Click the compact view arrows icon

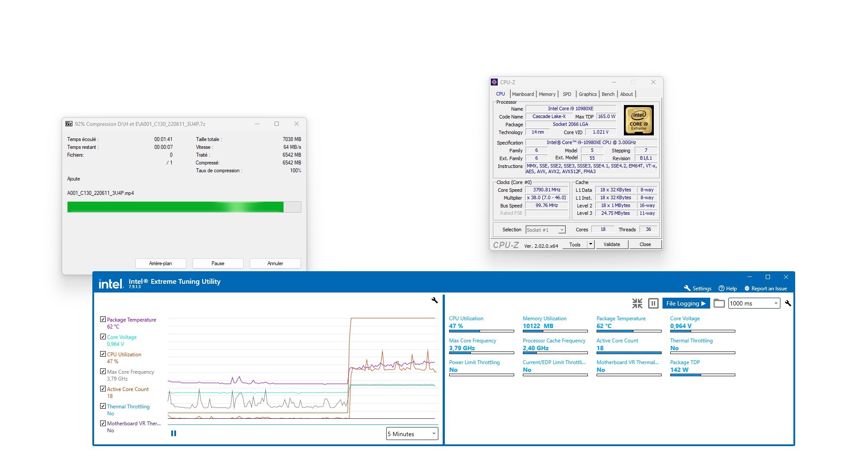click(x=637, y=303)
